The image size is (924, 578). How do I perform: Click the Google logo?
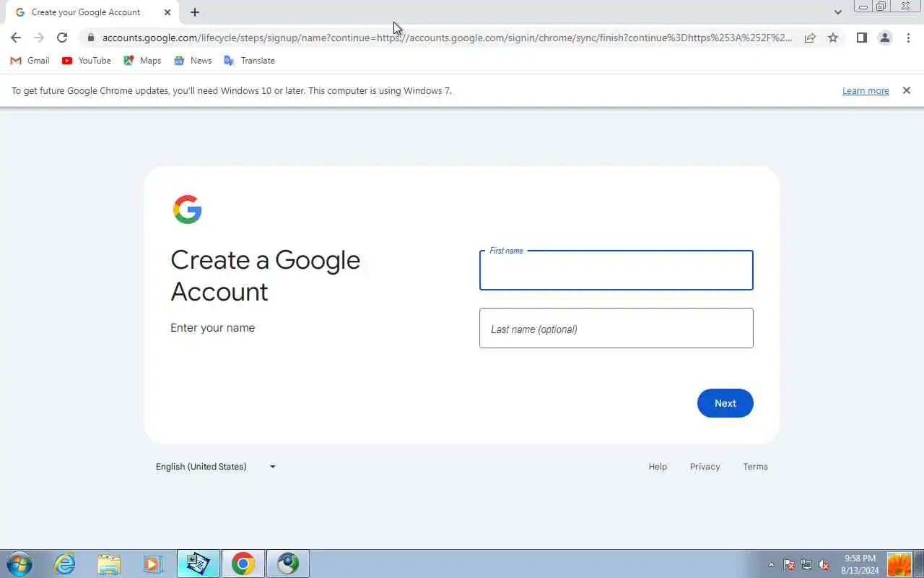pyautogui.click(x=188, y=210)
